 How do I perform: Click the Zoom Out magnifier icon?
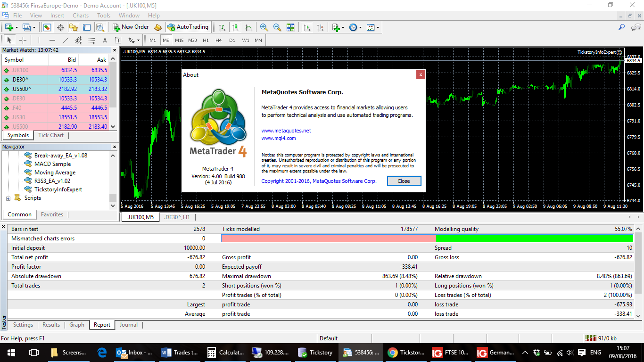pyautogui.click(x=277, y=27)
